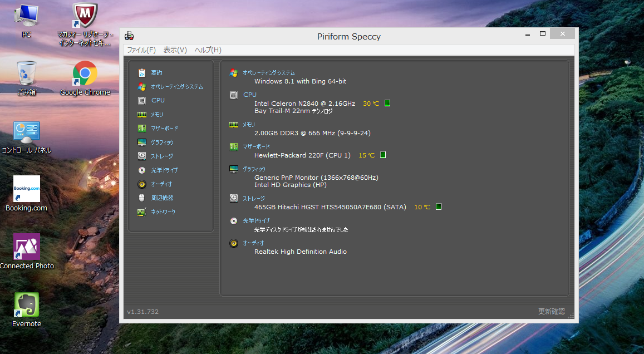Select the Memory (メモリ) sidebar RAM icon
Image resolution: width=644 pixels, height=354 pixels.
tap(142, 115)
